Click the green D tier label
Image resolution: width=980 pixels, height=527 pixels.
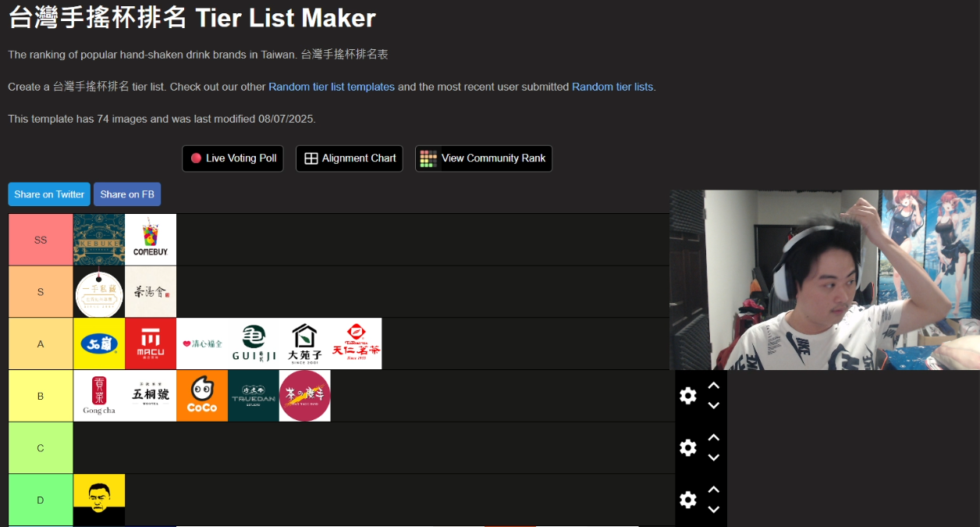pos(41,500)
